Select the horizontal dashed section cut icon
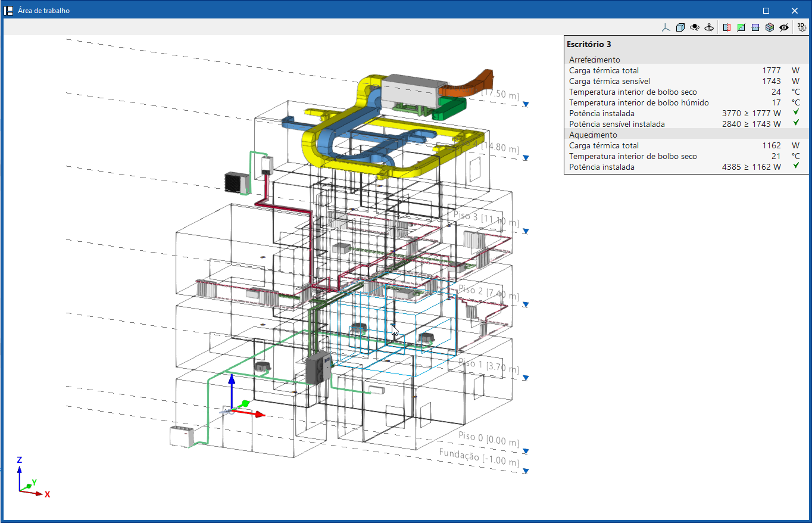 [755, 27]
